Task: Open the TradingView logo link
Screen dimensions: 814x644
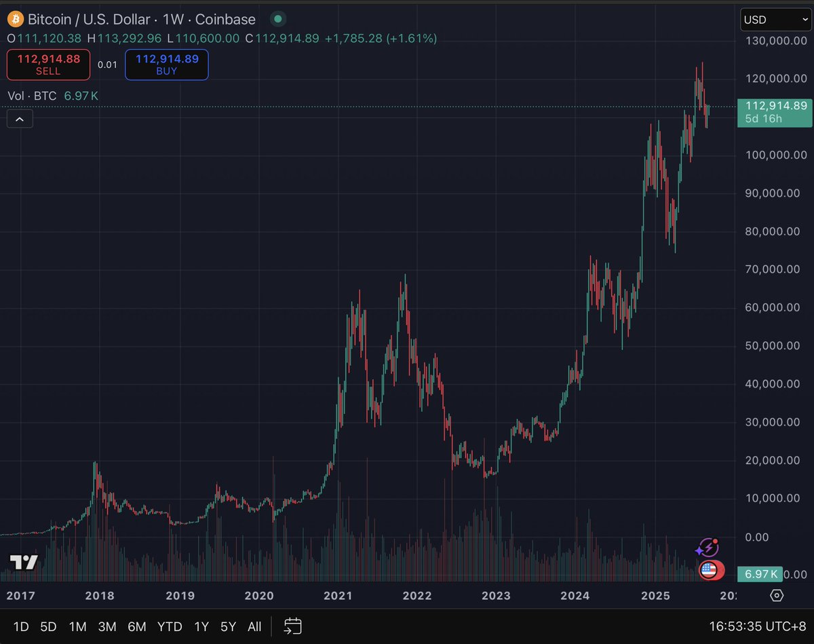Action: [x=24, y=562]
